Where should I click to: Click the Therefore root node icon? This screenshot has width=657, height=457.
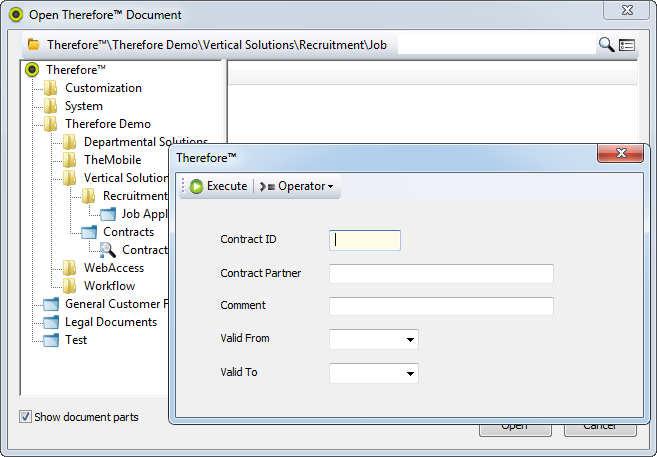[32, 70]
